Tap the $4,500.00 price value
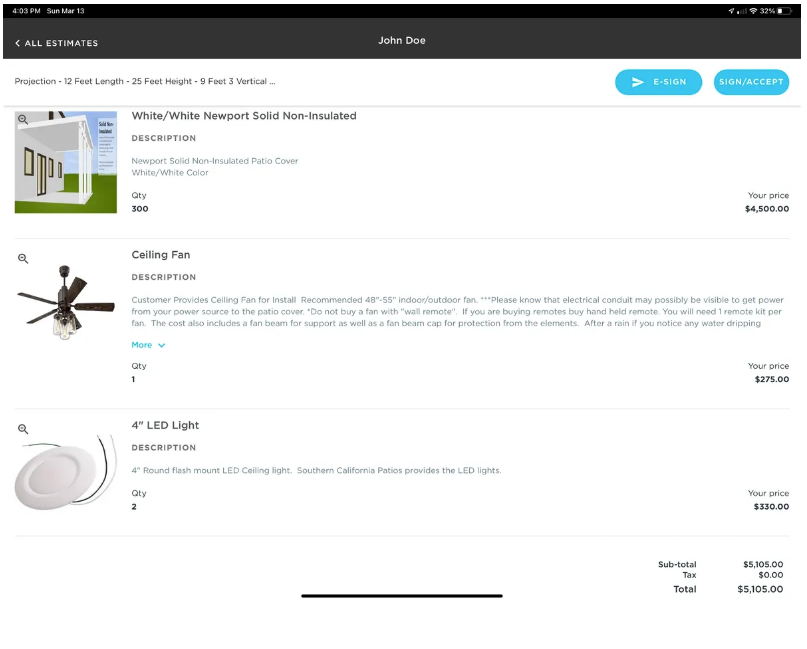The width and height of the screenshot is (807, 649). (x=767, y=208)
